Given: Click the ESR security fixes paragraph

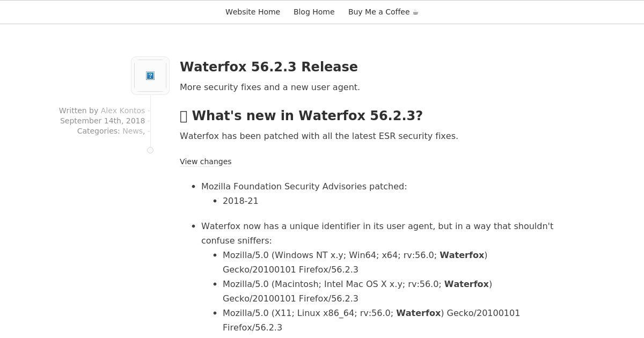Looking at the screenshot, I should [319, 136].
